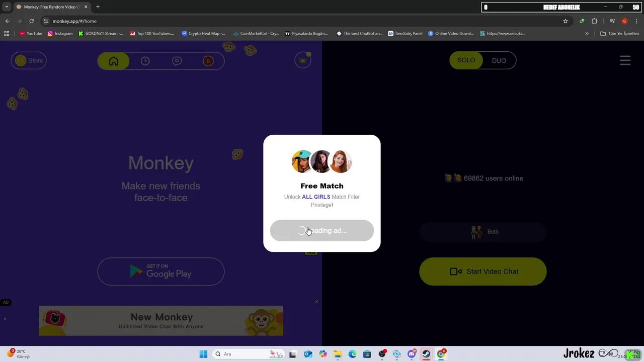Open Online Video Downl... bookmark
The width and height of the screenshot is (644, 362).
(x=451, y=34)
